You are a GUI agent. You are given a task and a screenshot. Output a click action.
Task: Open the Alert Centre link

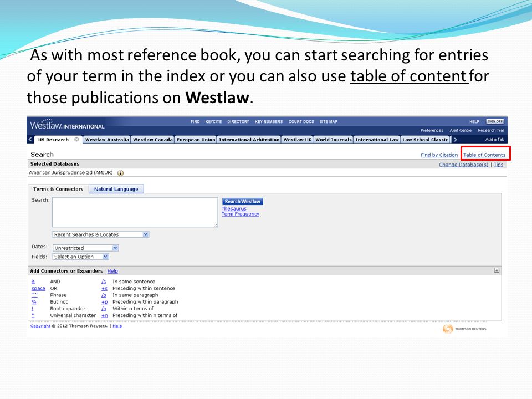click(461, 130)
